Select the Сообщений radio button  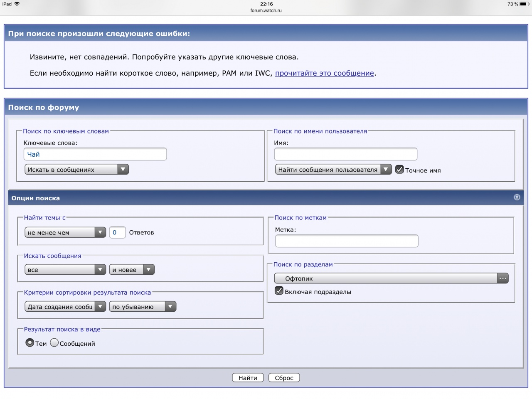tap(54, 343)
